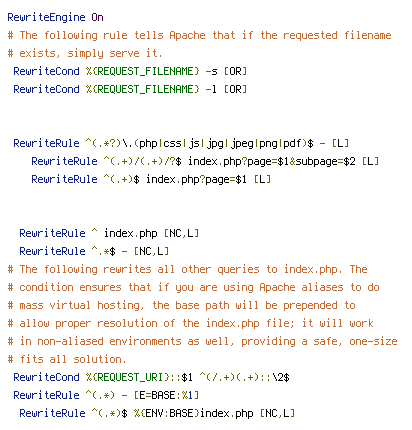Click the [E=BASE:%1] flag
This screenshot has height=430, width=412.
click(166, 395)
